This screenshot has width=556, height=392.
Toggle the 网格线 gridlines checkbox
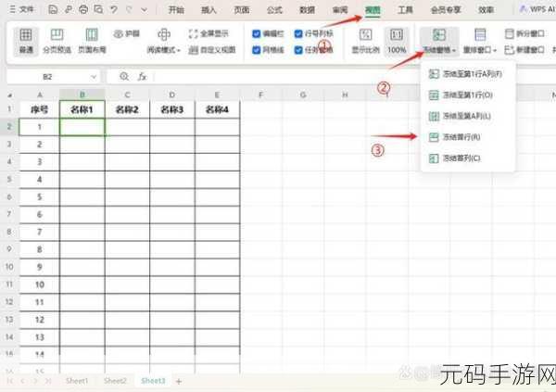pyautogui.click(x=257, y=50)
